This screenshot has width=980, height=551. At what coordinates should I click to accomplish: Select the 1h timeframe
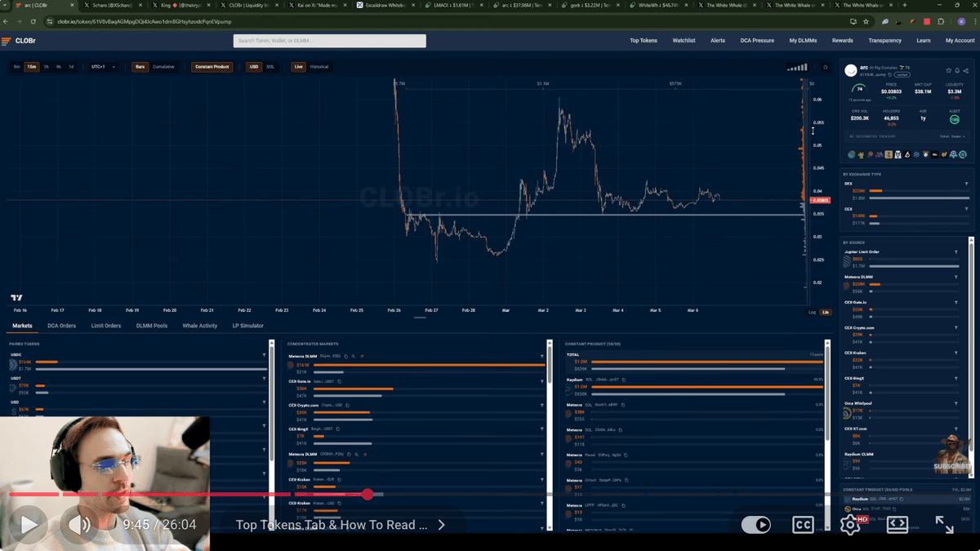tap(47, 67)
